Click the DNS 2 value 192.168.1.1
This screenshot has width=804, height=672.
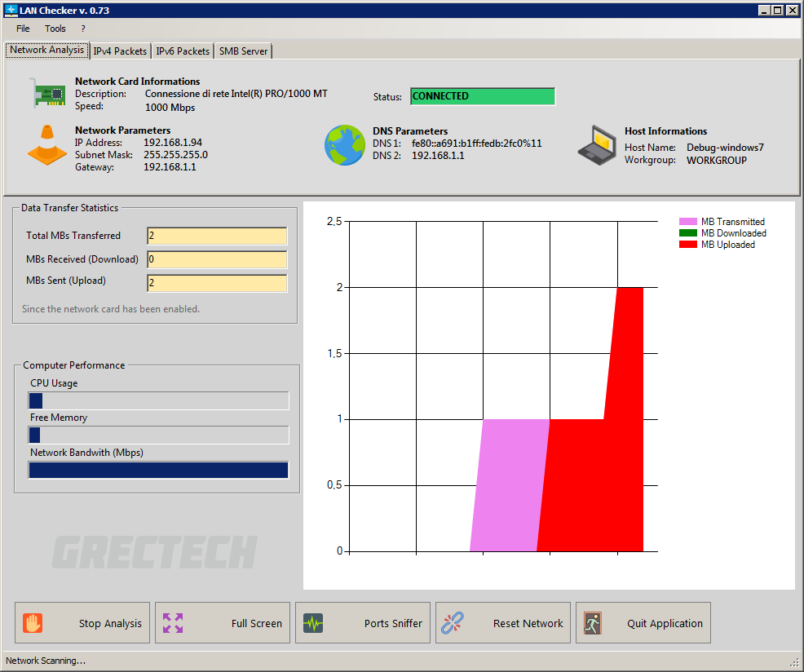pyautogui.click(x=438, y=156)
